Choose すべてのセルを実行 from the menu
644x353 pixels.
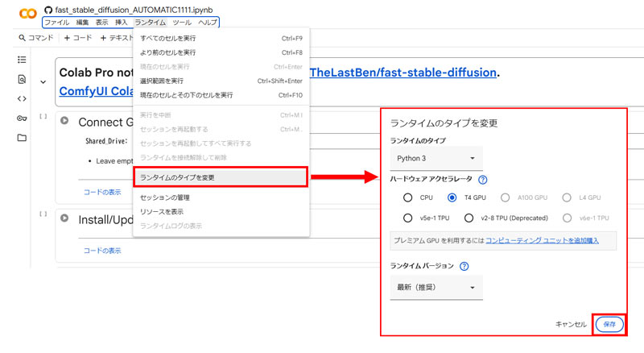(221, 38)
